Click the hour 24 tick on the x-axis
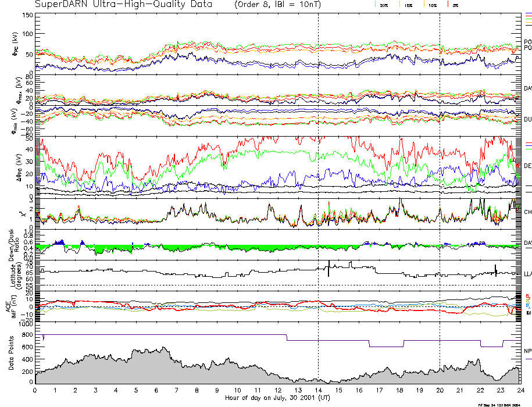 (x=520, y=390)
